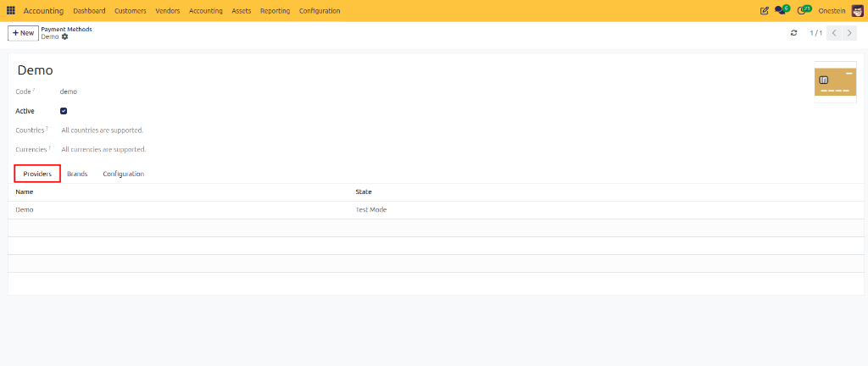Image resolution: width=868 pixels, height=366 pixels.
Task: Sort by the Name column header
Action: [25, 191]
